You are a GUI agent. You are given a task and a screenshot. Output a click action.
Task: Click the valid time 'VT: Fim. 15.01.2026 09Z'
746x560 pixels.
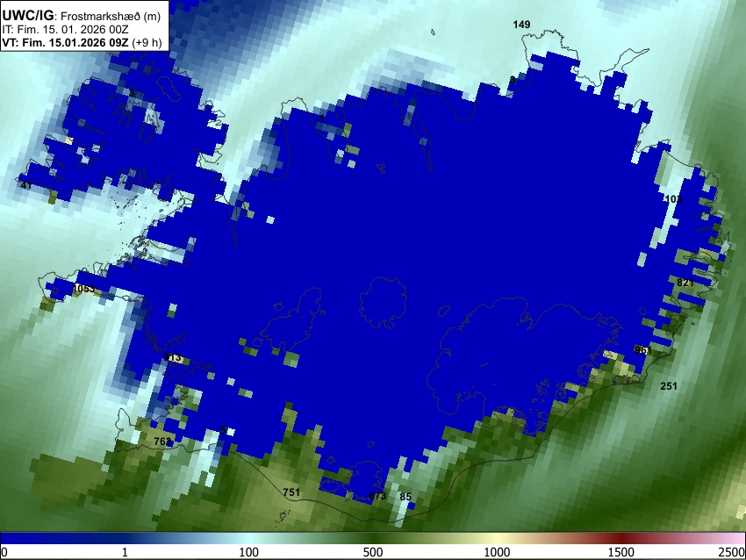pyautogui.click(x=65, y=42)
